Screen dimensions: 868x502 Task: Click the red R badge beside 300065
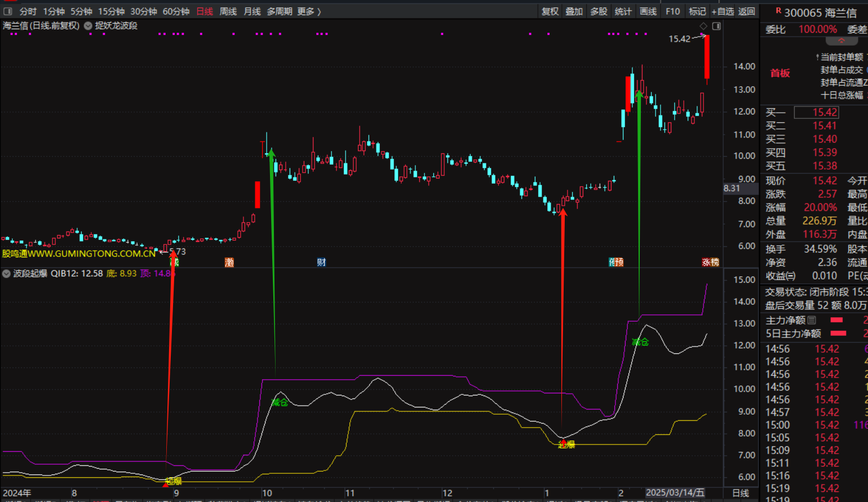(x=778, y=11)
